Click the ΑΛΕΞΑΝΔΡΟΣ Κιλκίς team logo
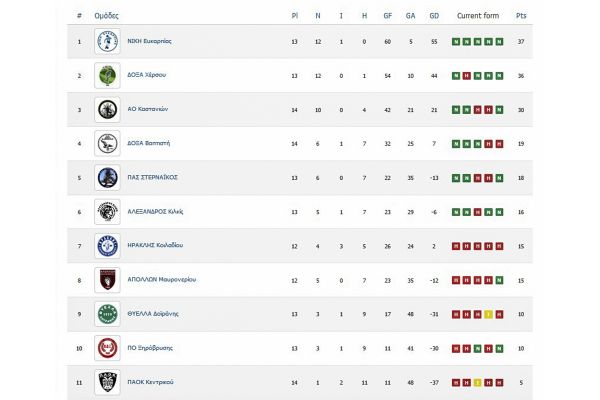 (107, 212)
